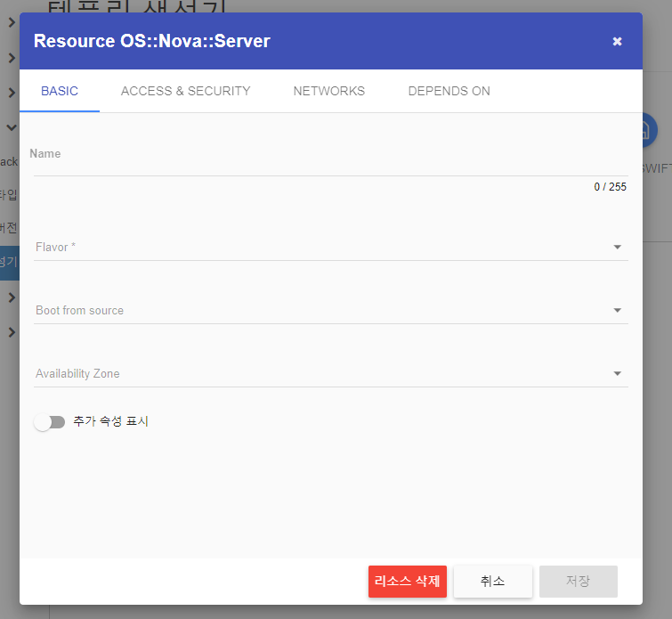Open the Availability Zone dropdown
672x619 pixels.
point(331,373)
